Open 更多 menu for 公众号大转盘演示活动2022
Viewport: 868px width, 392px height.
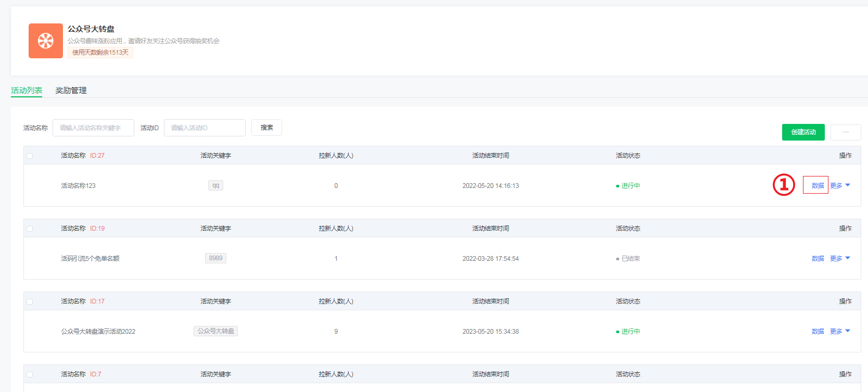(x=839, y=332)
